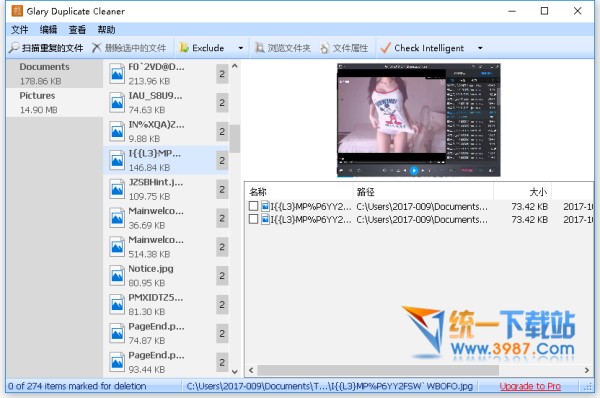Click the file list scroll down arrow
This screenshot has width=600, height=398.
point(235,372)
